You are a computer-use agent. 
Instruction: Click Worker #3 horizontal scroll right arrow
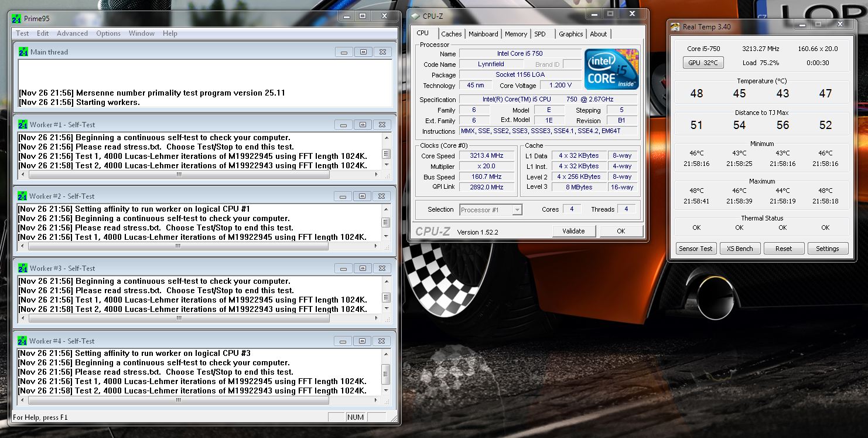tap(377, 318)
